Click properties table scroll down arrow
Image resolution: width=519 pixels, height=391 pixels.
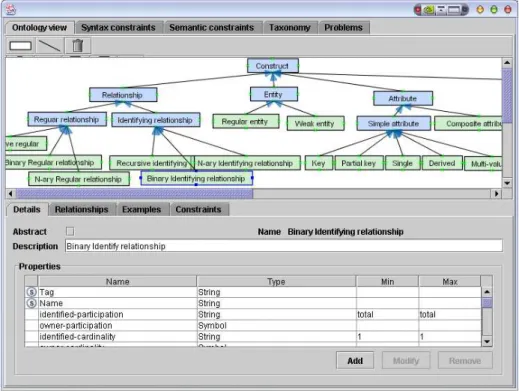[x=487, y=341]
